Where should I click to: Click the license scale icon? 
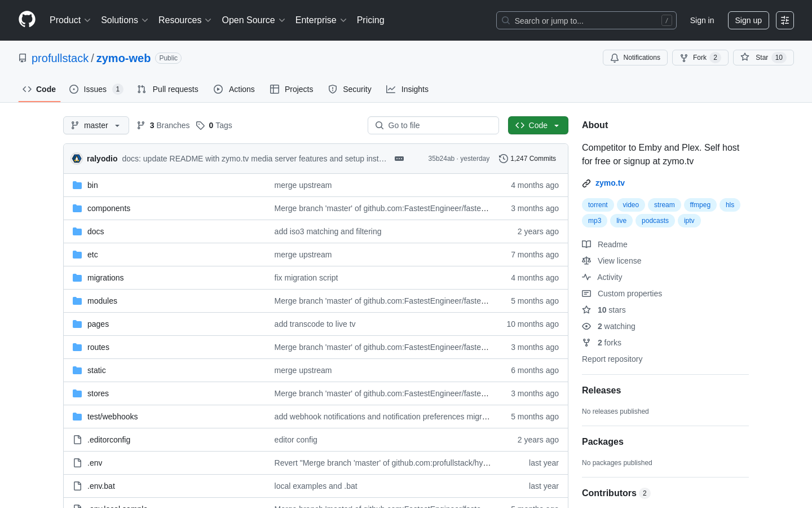pos(586,261)
